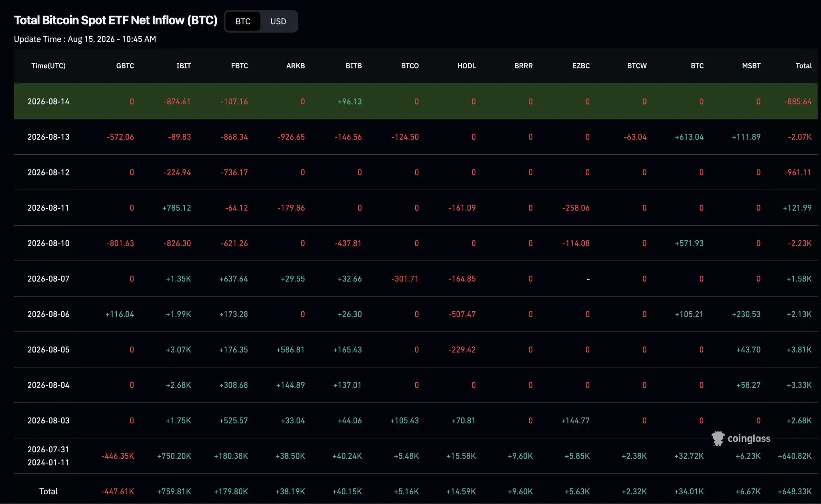Click the FBTC column header

[x=239, y=66]
